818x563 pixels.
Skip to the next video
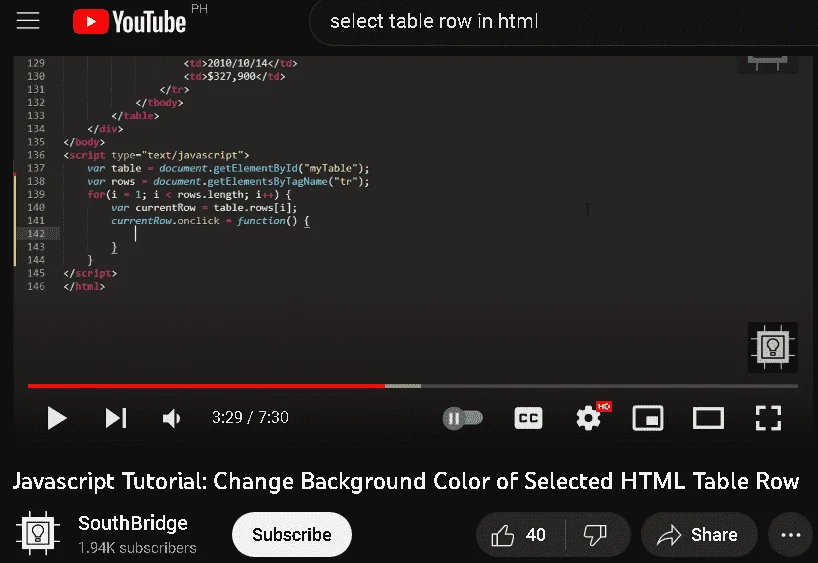click(116, 418)
